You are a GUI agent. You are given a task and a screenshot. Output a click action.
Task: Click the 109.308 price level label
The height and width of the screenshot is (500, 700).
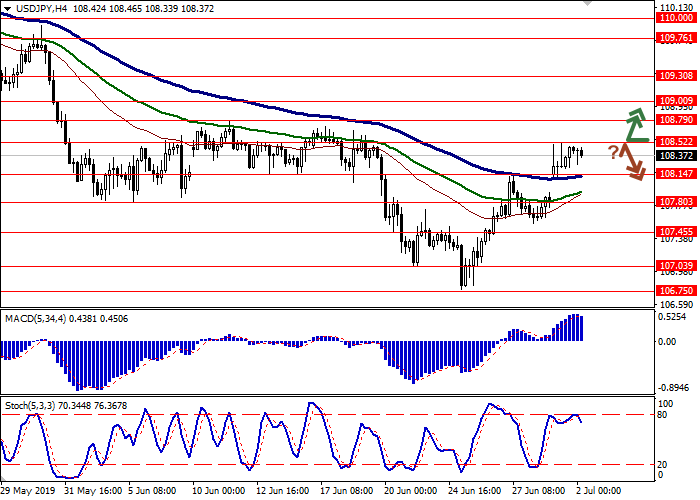point(675,75)
